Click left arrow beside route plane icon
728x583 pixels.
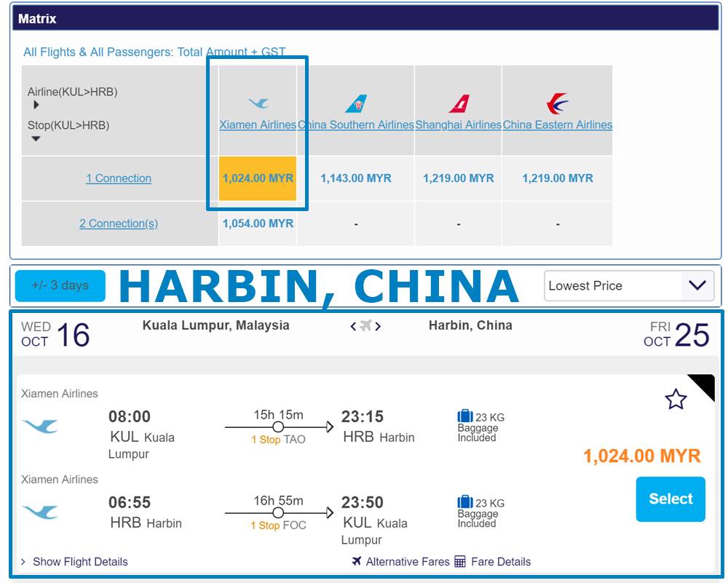(353, 326)
